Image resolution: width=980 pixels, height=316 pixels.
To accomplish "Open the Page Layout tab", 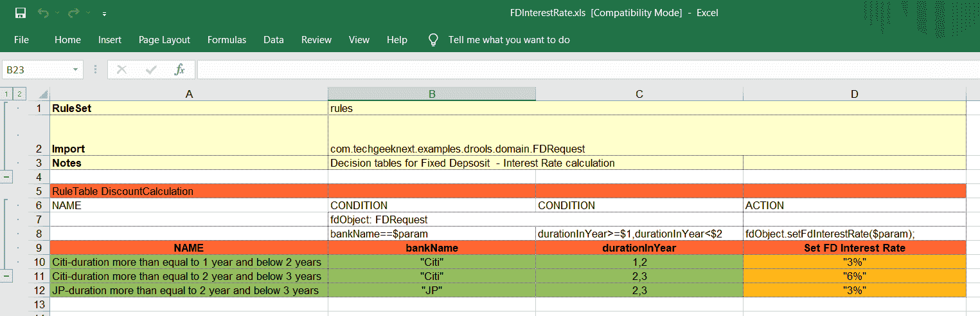I will click(x=165, y=40).
